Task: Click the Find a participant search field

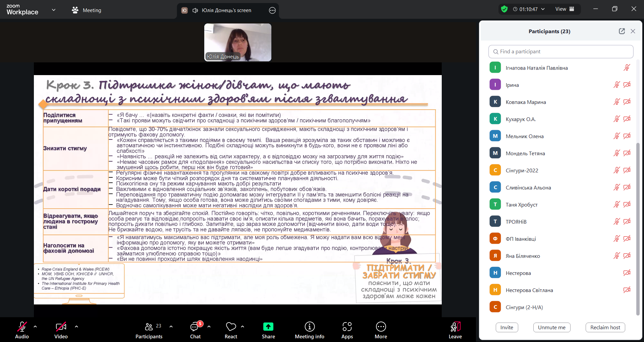Action: pos(561,52)
